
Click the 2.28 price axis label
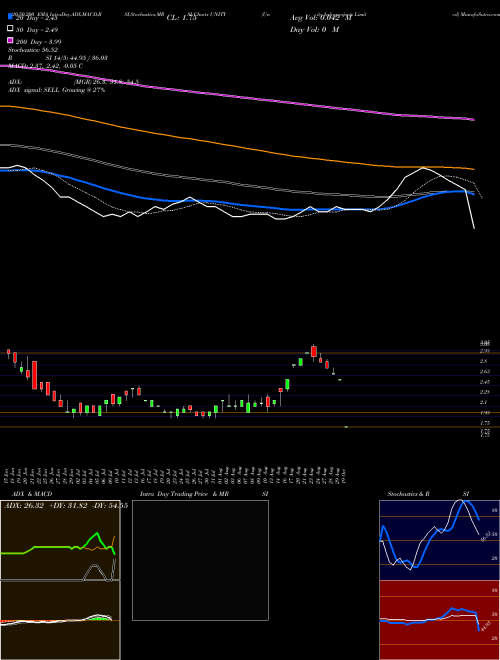click(x=485, y=392)
